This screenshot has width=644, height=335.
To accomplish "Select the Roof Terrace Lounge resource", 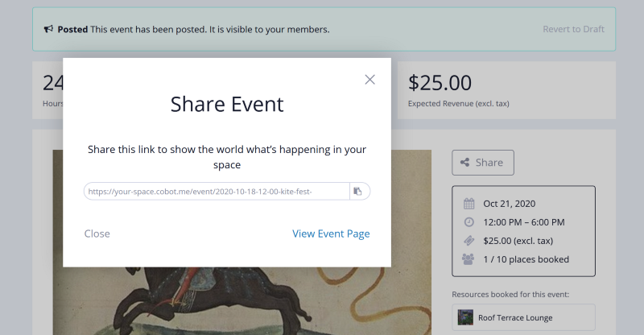I will (523, 317).
